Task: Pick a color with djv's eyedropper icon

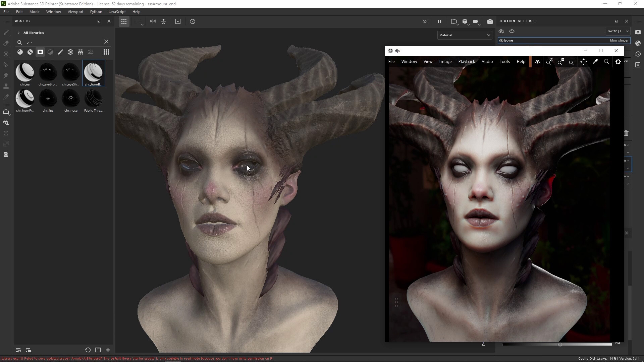Action: pyautogui.click(x=595, y=62)
